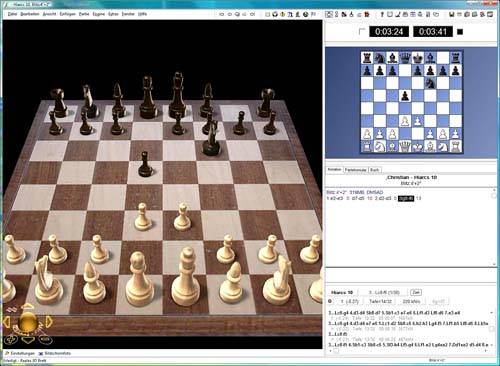Viewport: 500px width, 366px height.
Task: Click the white pawn on d3 on the 2D board
Action: (405, 121)
